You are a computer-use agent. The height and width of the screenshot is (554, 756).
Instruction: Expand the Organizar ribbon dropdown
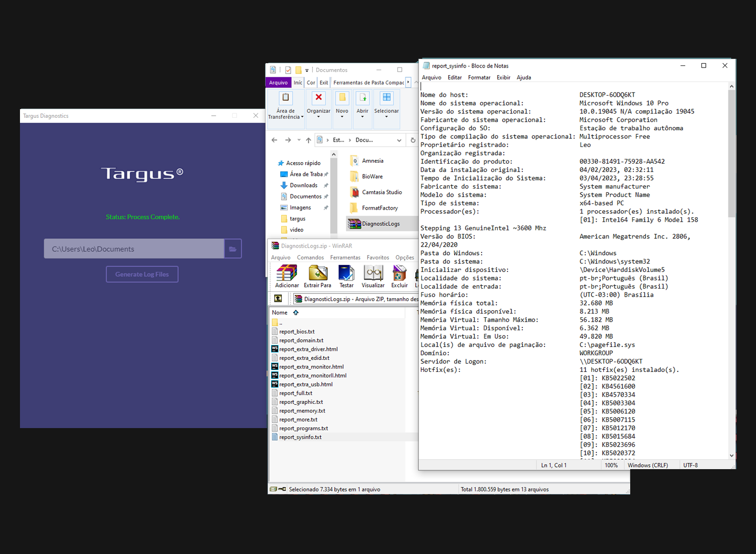(x=319, y=117)
